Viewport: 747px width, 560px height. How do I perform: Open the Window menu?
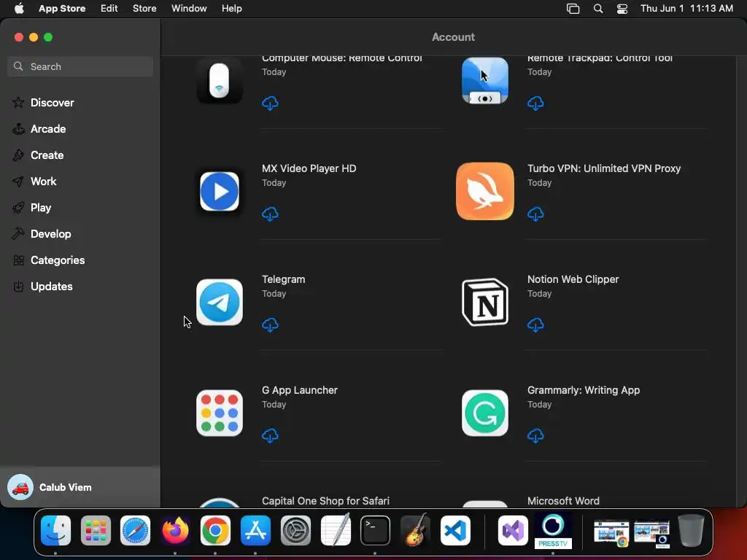click(x=189, y=8)
